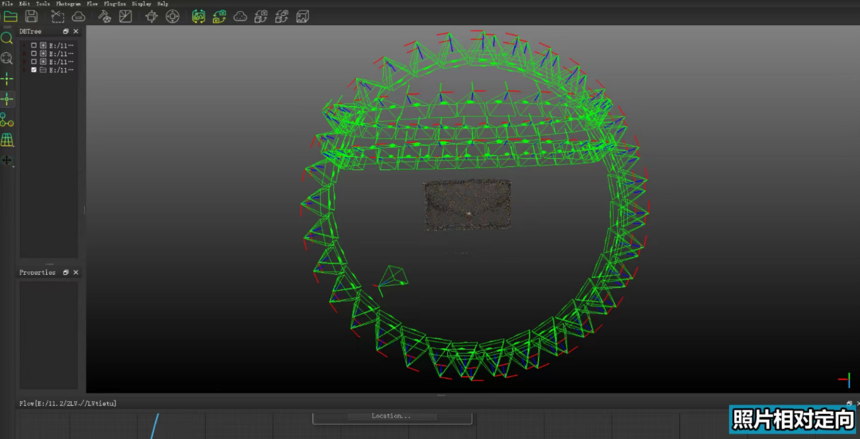Click the SDK cloud toolbar icon
The height and width of the screenshot is (439, 860).
click(78, 16)
